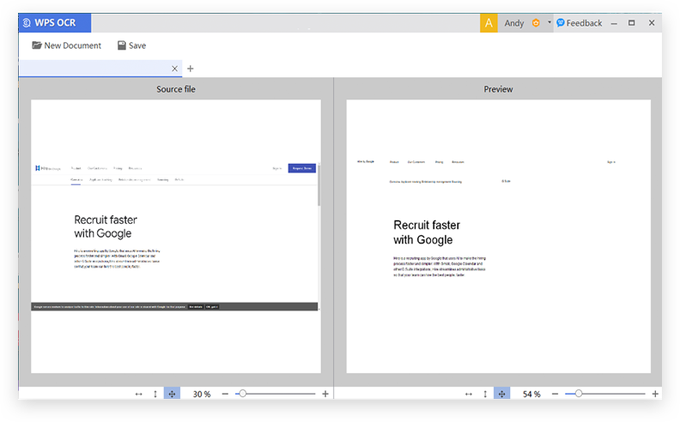Save the recognized document
The height and width of the screenshot is (422, 680).
click(x=131, y=46)
